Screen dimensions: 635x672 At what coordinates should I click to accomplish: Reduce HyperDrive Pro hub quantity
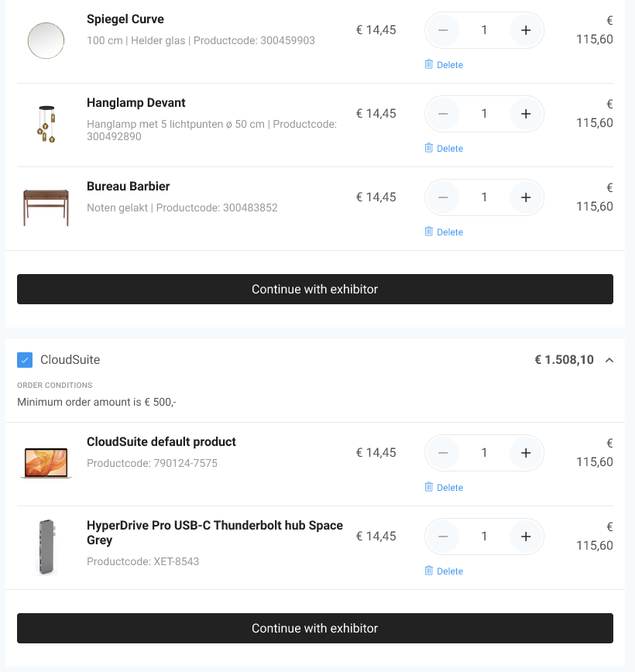[x=443, y=537]
